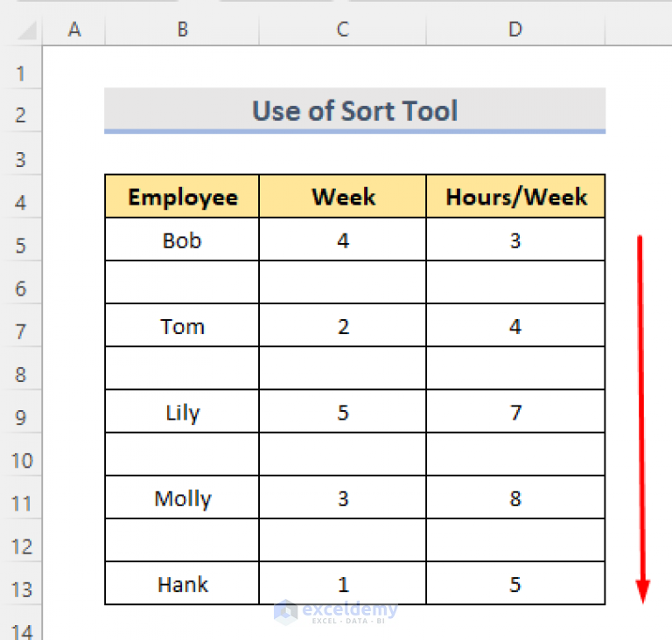The height and width of the screenshot is (640, 672).
Task: Click the 'Use of Sort Tool' title cell
Action: [355, 110]
